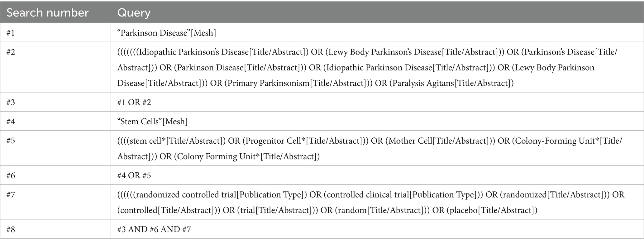Screen dimensions: 644x244
Task: Select the #5 search number cell
Action: [11, 141]
